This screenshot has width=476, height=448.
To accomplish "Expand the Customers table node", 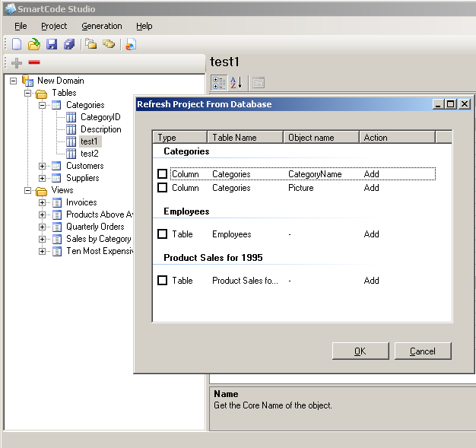I will [x=42, y=166].
